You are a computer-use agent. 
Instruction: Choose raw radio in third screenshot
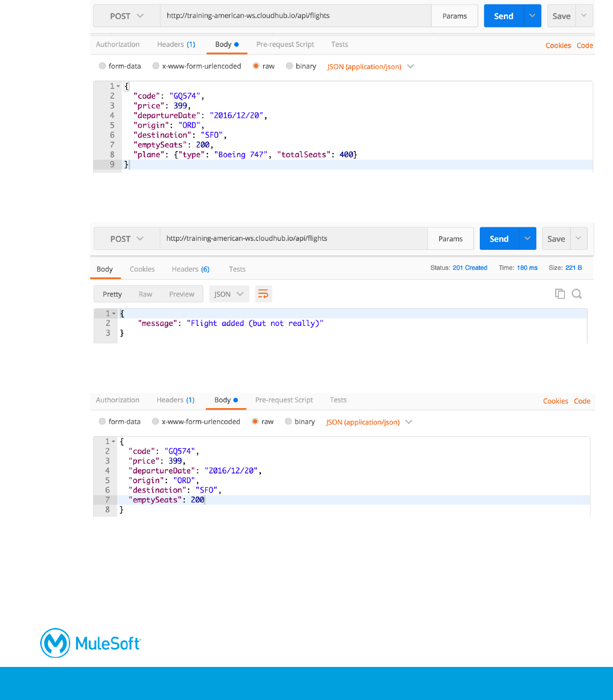(255, 422)
